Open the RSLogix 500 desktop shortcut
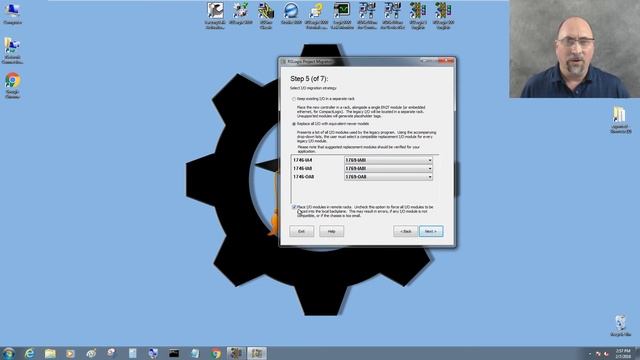This screenshot has width=640, height=360. (443, 16)
